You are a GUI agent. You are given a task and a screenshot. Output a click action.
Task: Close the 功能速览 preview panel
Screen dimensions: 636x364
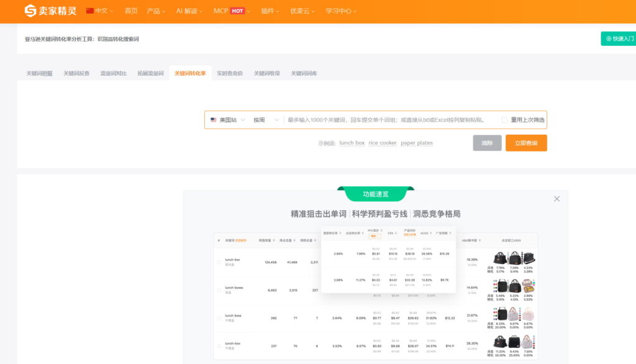556,199
